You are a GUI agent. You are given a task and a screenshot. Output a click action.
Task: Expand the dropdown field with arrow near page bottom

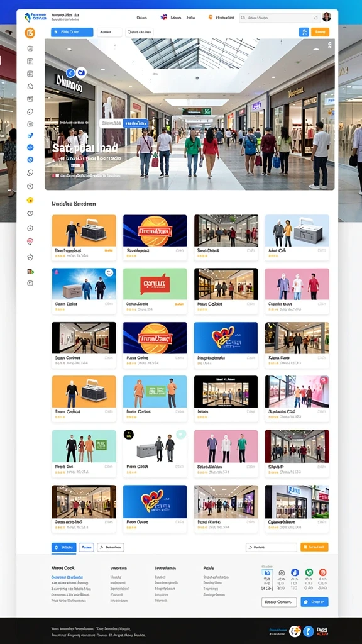[271, 547]
